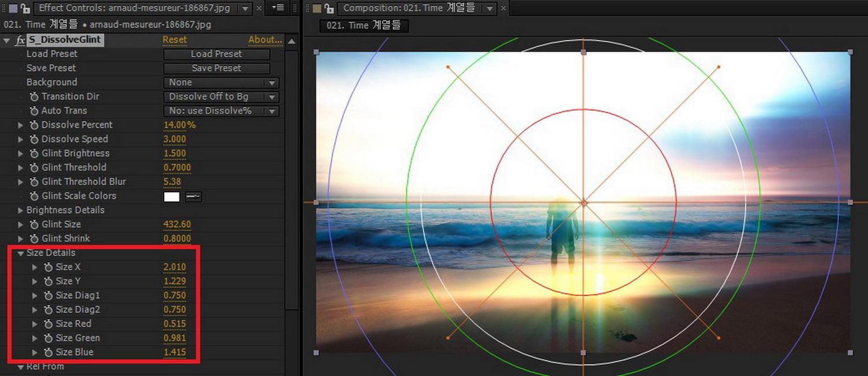The width and height of the screenshot is (868, 376).
Task: Click the Transition Dir stopwatch icon
Action: 34,97
